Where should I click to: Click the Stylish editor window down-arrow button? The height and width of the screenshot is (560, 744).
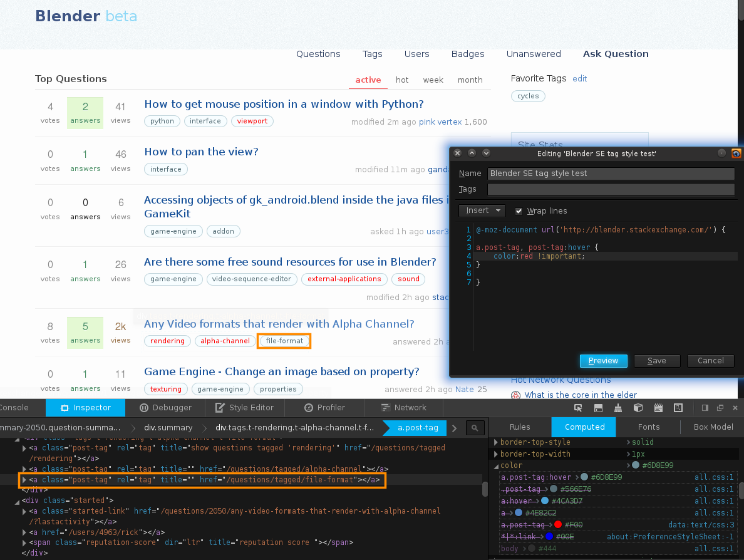pyautogui.click(x=486, y=153)
